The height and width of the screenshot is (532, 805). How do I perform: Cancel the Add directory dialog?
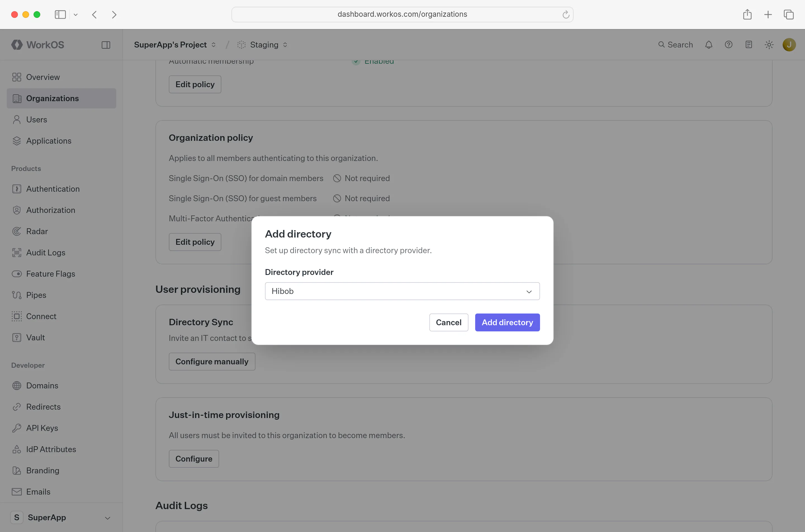point(448,322)
